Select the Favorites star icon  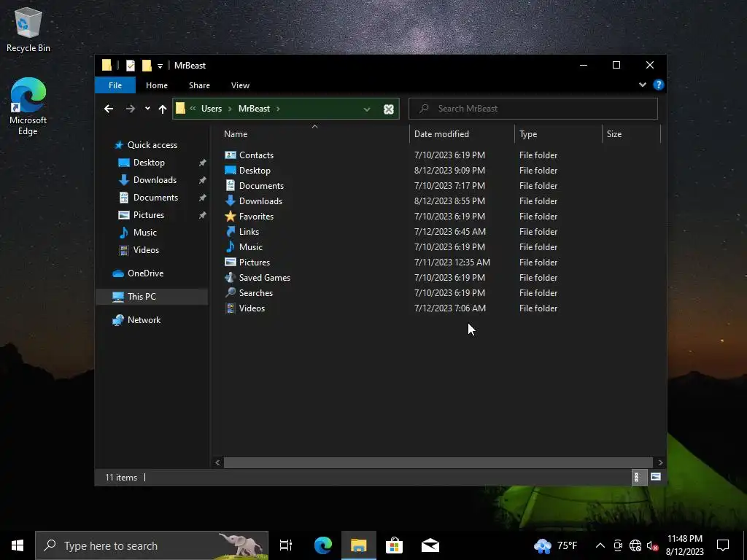click(x=231, y=216)
